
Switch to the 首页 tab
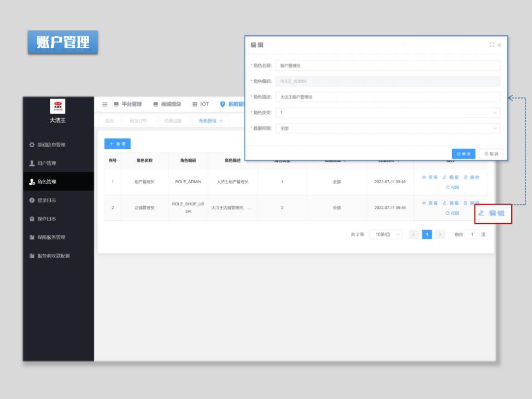(x=109, y=120)
